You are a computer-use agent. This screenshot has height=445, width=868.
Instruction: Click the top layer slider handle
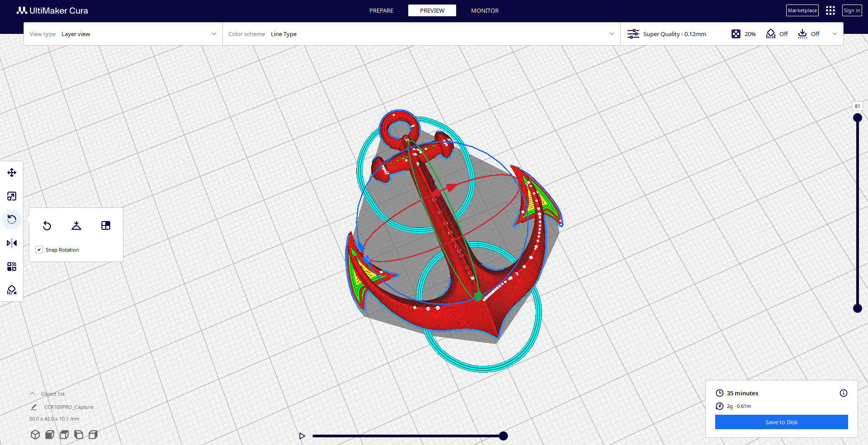point(857,118)
